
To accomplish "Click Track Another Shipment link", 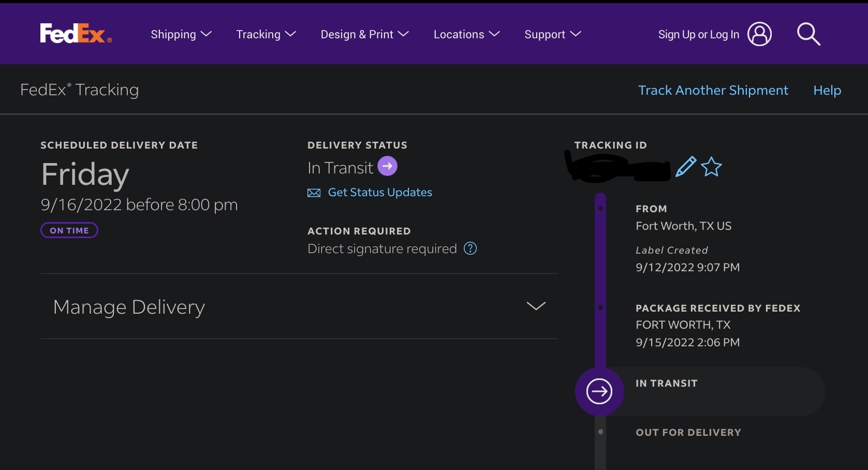I will coord(713,90).
